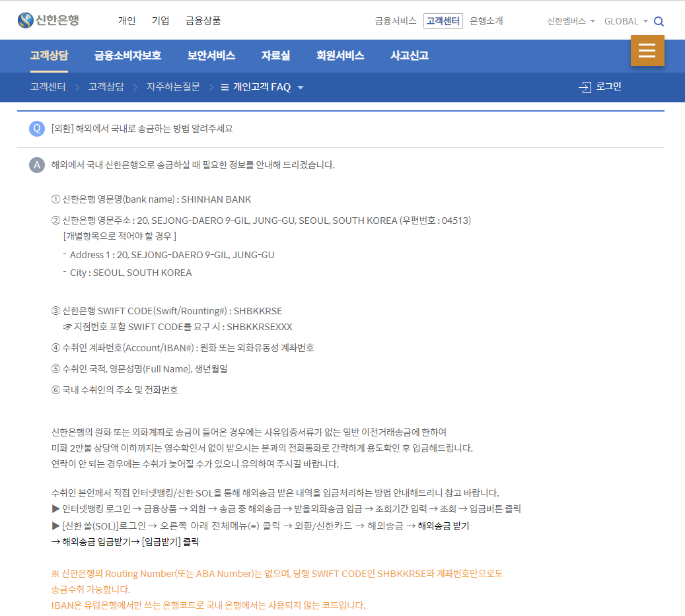The image size is (685, 616).
Task: Open the 기업 top menu
Action: [x=161, y=20]
